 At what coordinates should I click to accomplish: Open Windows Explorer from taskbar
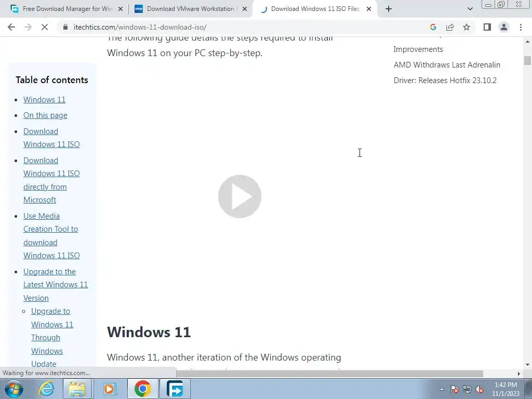[77, 389]
